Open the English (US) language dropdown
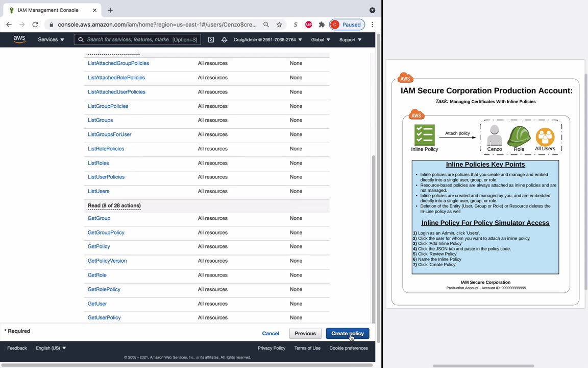Screen dimensions: 588x368 [x=51, y=348]
